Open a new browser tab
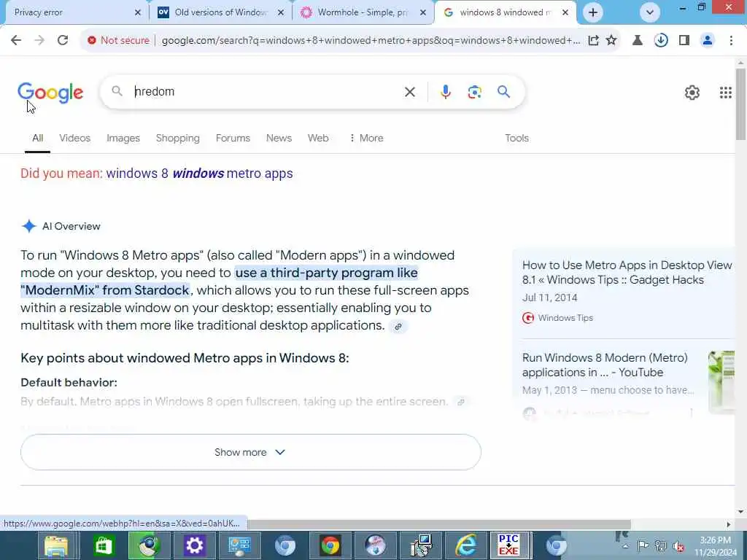 click(x=592, y=12)
